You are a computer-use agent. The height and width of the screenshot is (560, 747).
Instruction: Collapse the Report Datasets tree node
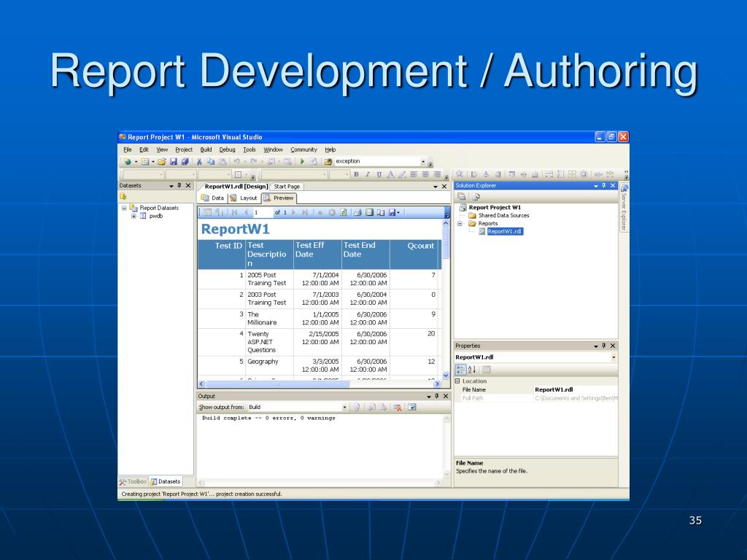(124, 208)
